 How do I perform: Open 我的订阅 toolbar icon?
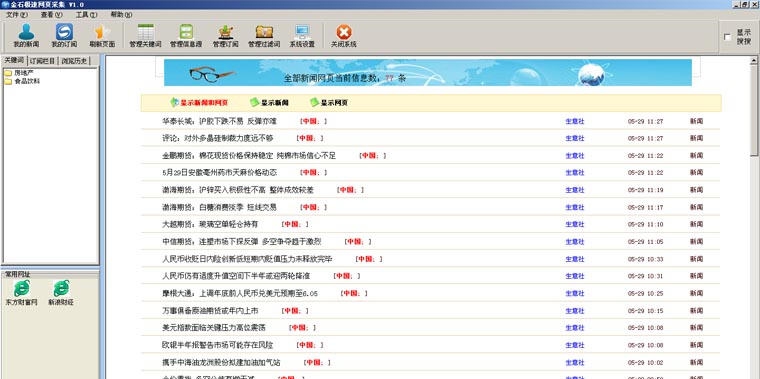pos(64,32)
